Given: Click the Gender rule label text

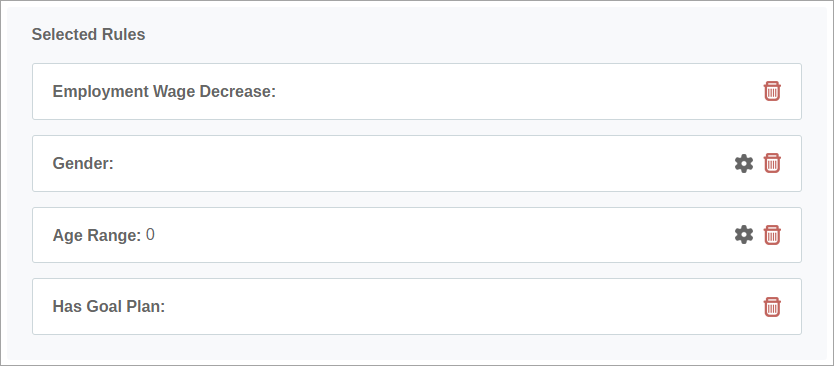Looking at the screenshot, I should click(x=83, y=163).
